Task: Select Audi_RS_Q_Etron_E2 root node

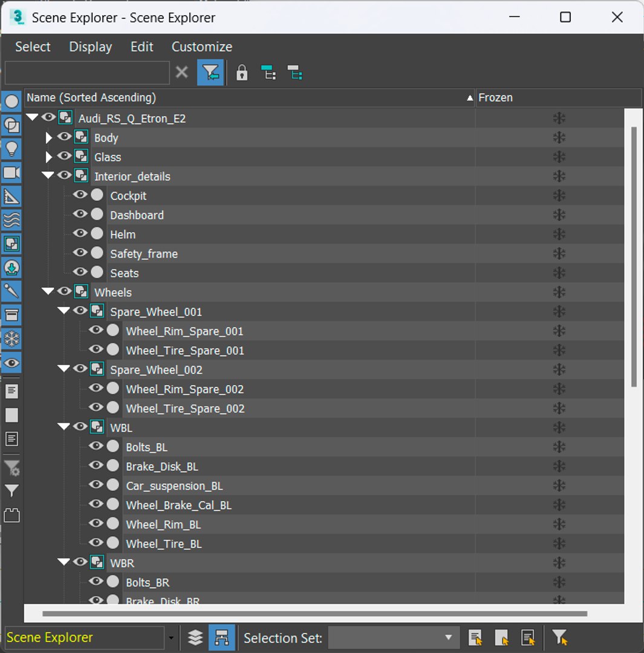Action: coord(132,119)
